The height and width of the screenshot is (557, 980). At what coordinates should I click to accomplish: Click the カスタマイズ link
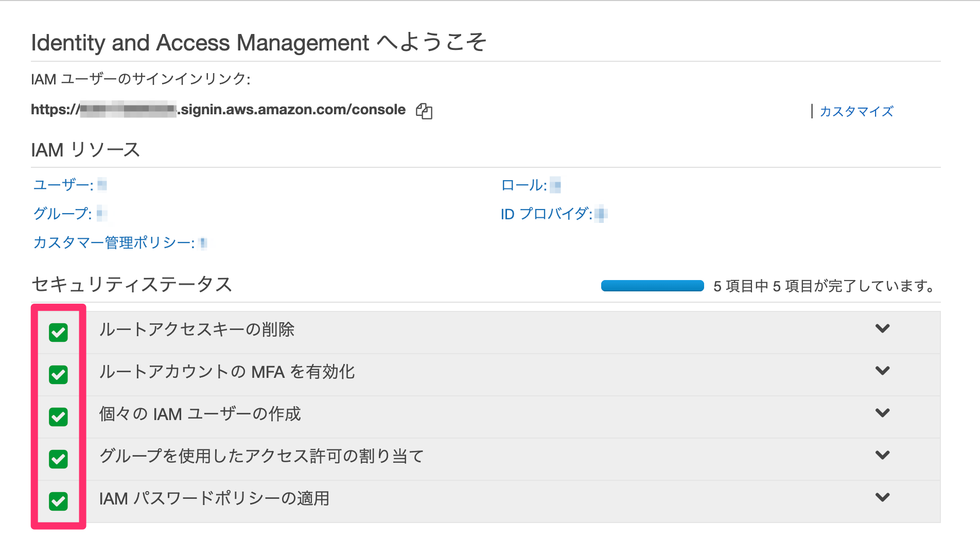856,111
